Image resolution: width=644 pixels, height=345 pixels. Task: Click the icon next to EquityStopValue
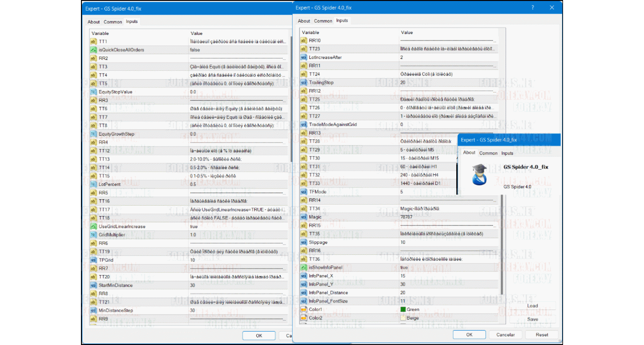pos(93,92)
